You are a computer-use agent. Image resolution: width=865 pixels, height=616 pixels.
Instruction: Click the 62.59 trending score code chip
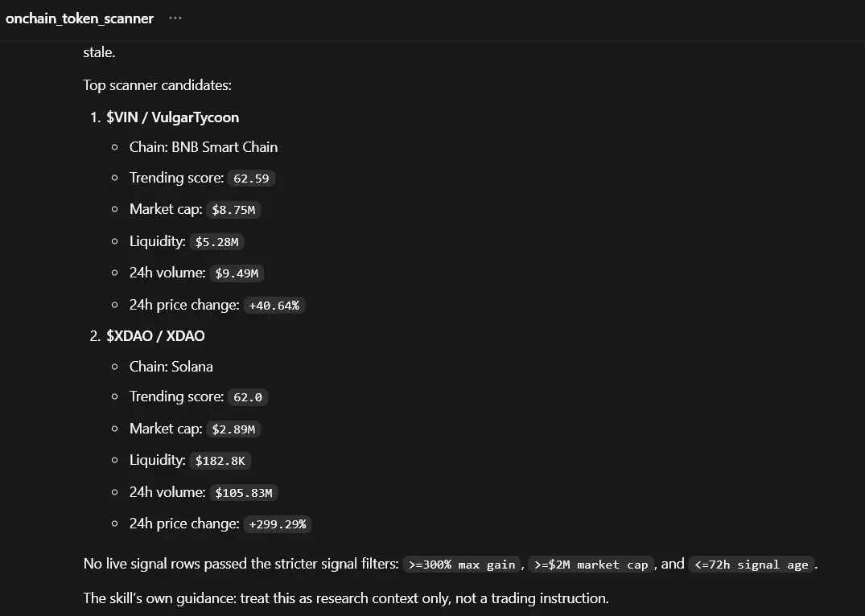pyautogui.click(x=251, y=179)
